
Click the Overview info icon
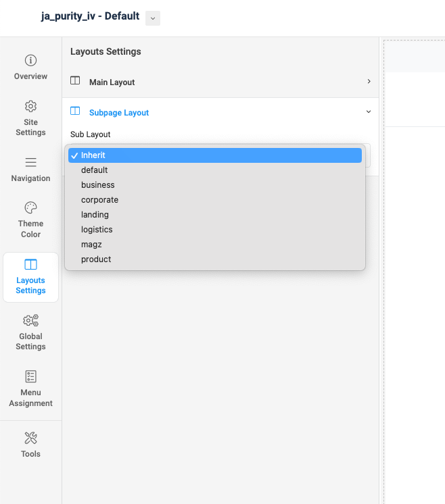30,60
